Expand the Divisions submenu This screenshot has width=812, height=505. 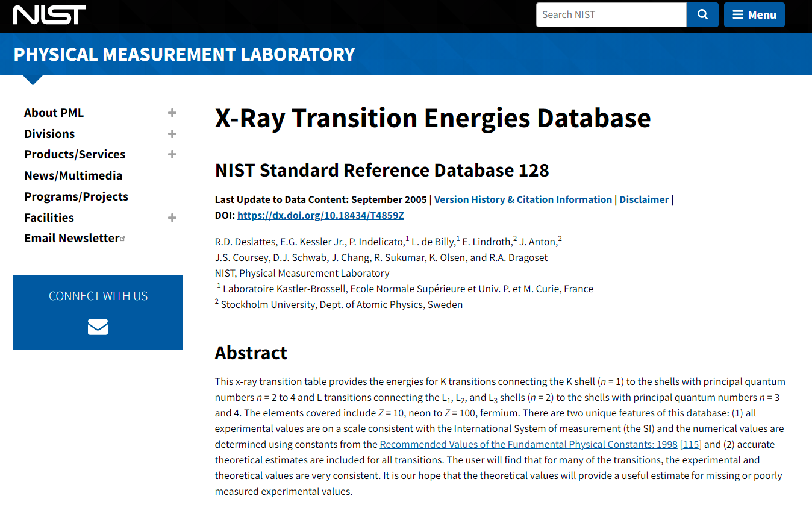pyautogui.click(x=172, y=134)
